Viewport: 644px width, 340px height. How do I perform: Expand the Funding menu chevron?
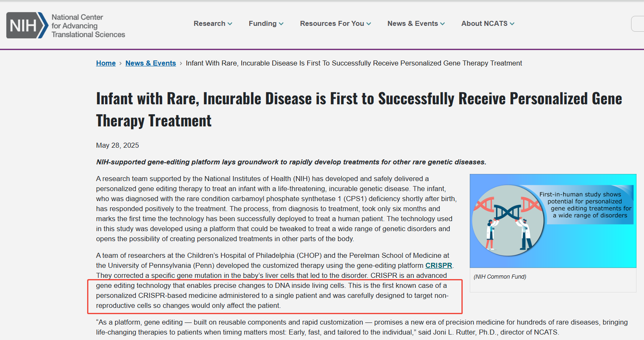click(281, 24)
